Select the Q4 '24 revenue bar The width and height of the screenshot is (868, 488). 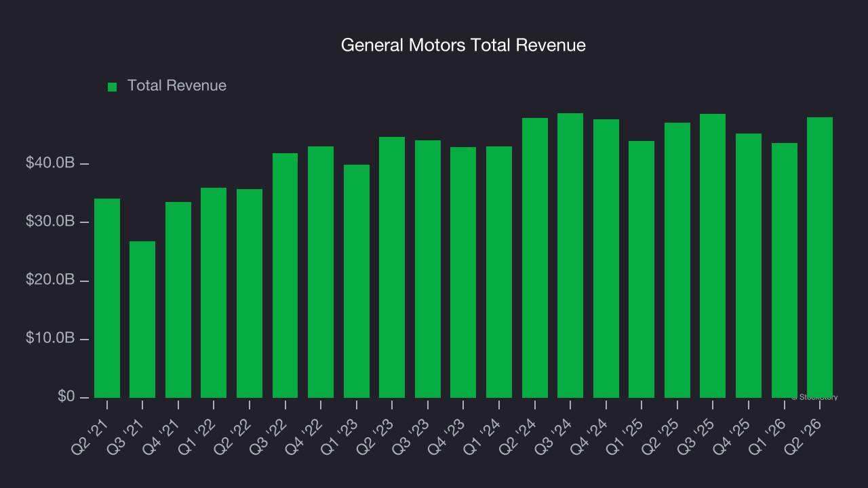pos(606,258)
